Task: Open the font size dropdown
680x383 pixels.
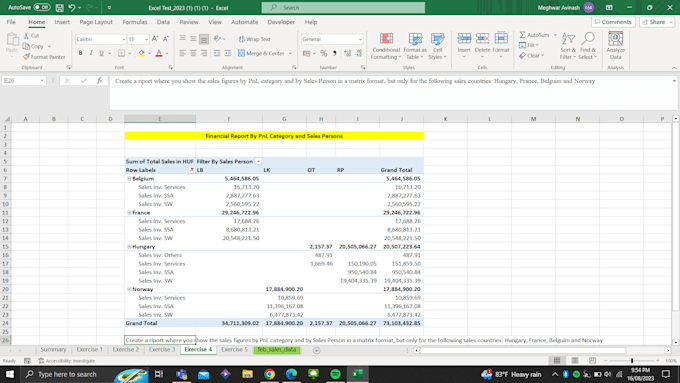Action: 146,39
